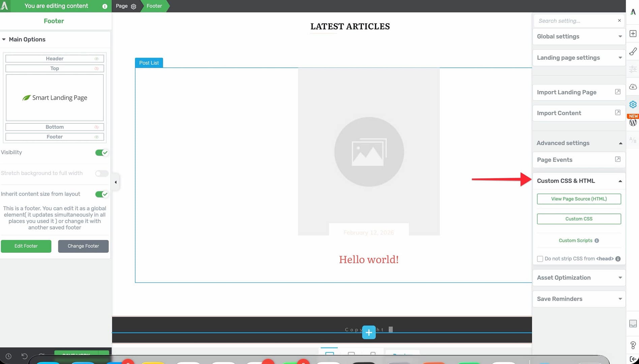The image size is (639, 364).
Task: Click the gear icon next to Page breadcrumb
Action: (133, 6)
